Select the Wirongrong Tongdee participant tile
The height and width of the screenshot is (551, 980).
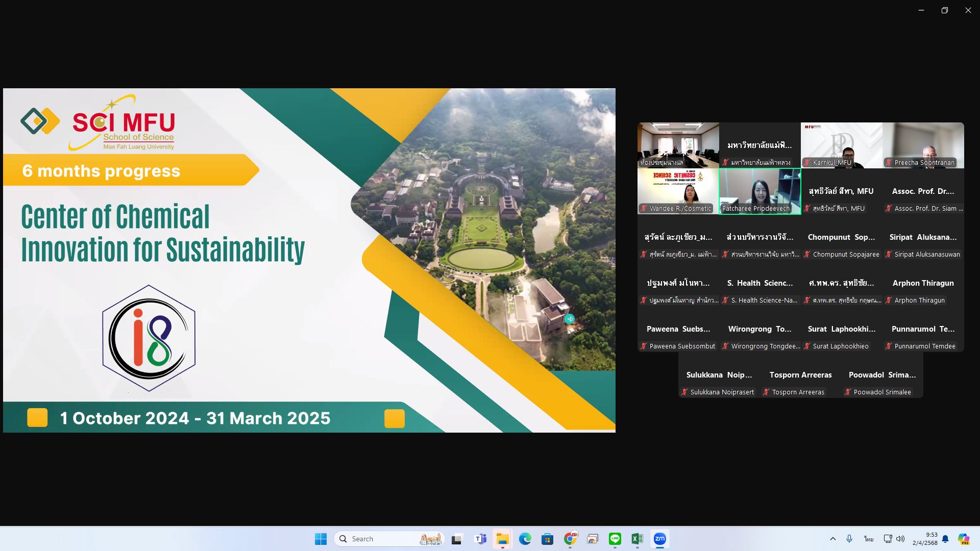760,329
